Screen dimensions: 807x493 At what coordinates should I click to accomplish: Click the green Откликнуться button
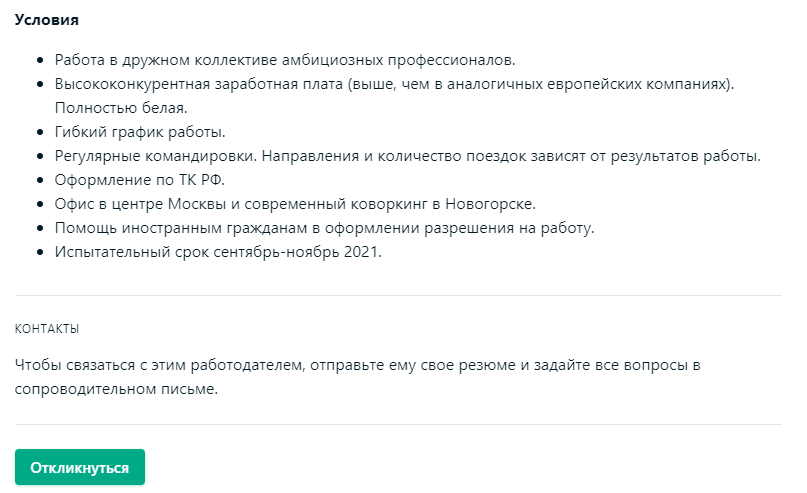tap(79, 467)
